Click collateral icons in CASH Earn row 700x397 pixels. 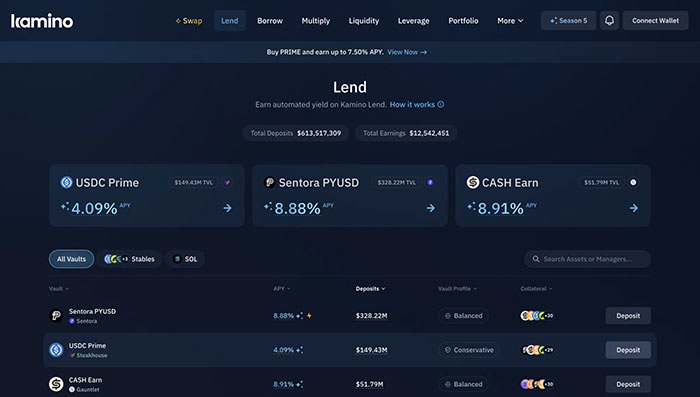tap(537, 384)
